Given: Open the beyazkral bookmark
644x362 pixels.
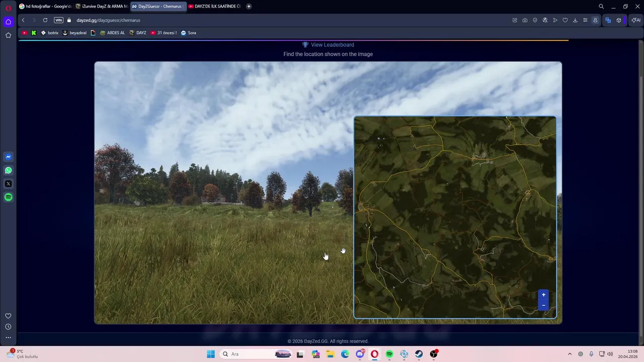Looking at the screenshot, I should pyautogui.click(x=74, y=33).
